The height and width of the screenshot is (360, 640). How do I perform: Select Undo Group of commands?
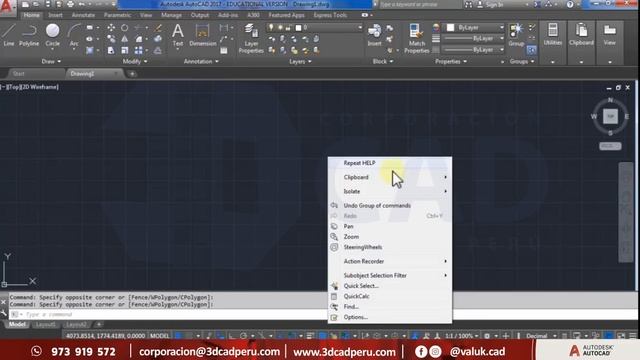[390, 205]
